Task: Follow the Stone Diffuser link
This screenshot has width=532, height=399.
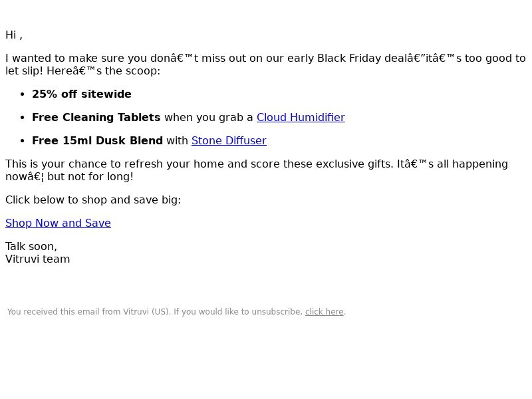Action: pos(229,140)
